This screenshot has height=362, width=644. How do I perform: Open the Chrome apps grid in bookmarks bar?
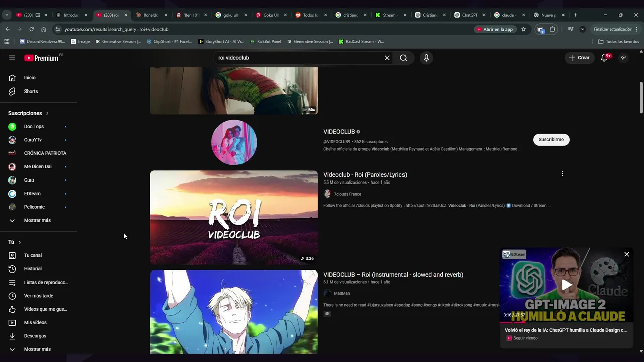[x=7, y=42]
